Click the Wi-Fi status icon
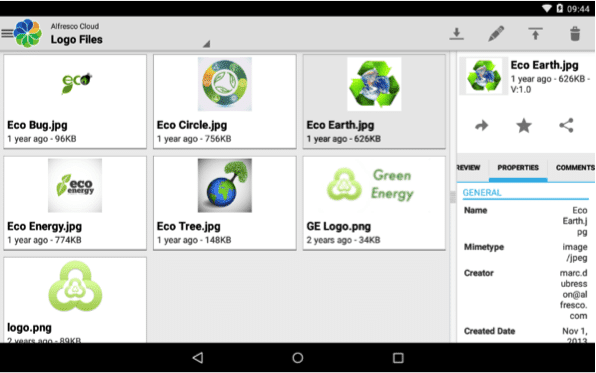 (547, 8)
